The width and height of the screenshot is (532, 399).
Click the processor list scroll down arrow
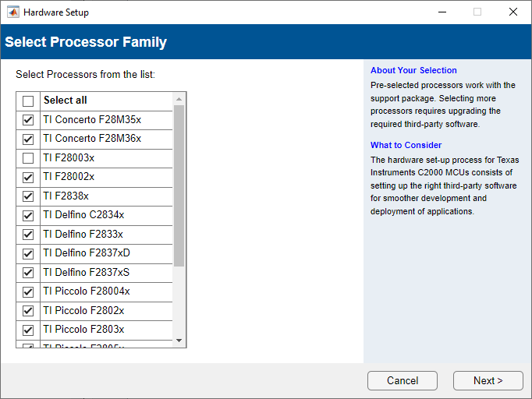click(179, 341)
